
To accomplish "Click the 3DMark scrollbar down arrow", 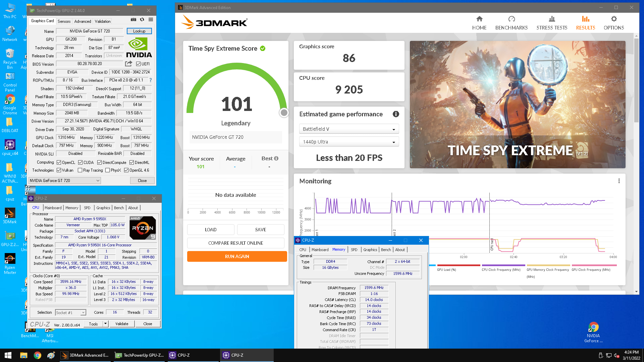I will tap(636, 292).
